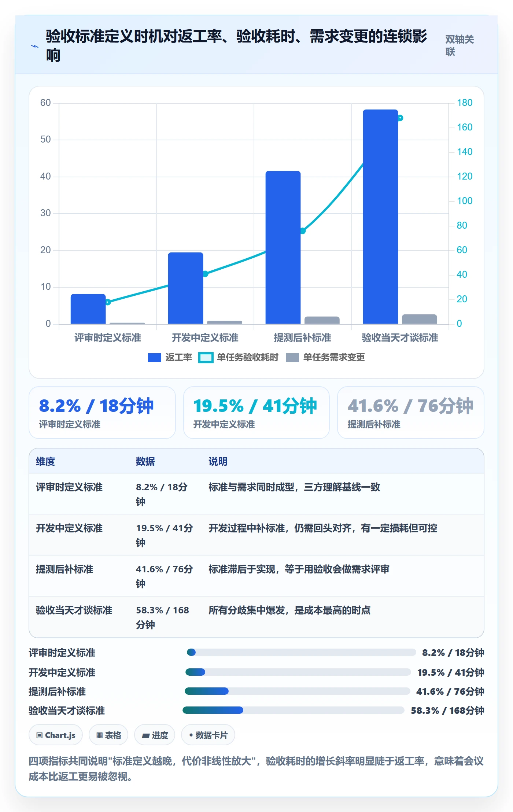Click progress bar for 提测后补标准
This screenshot has height=812, width=513.
pyautogui.click(x=298, y=691)
